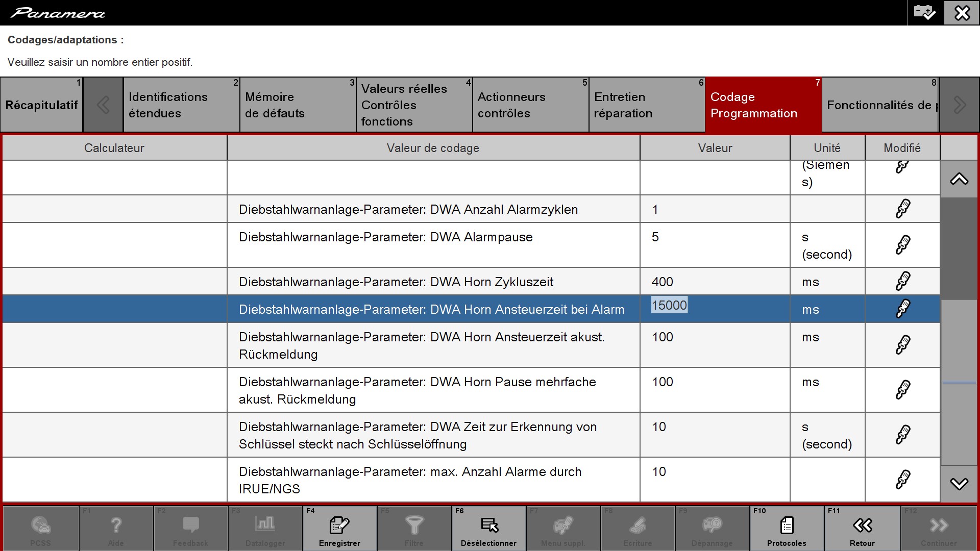Open PCSS from bottom toolbar
The height and width of the screenshot is (551, 980).
coord(40,528)
